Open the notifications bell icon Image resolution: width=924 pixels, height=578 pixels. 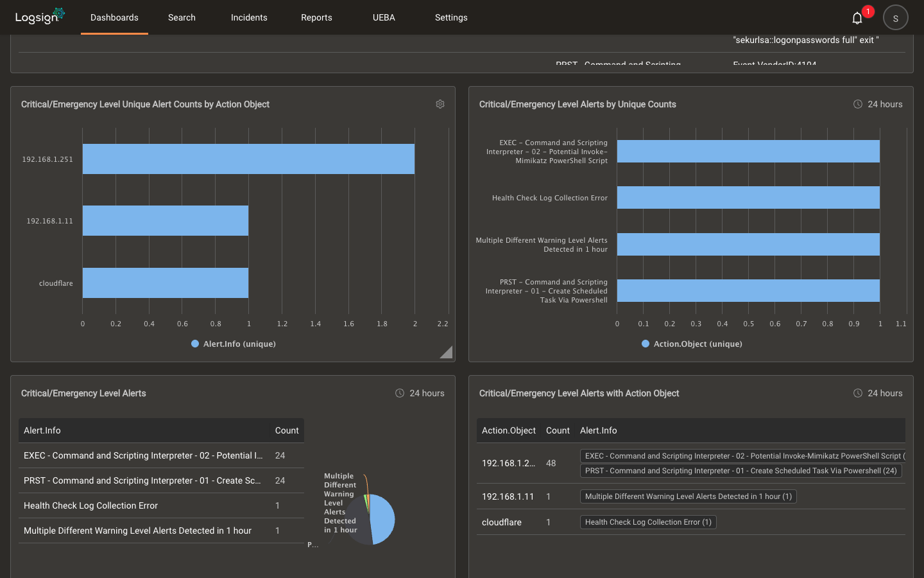click(x=857, y=18)
